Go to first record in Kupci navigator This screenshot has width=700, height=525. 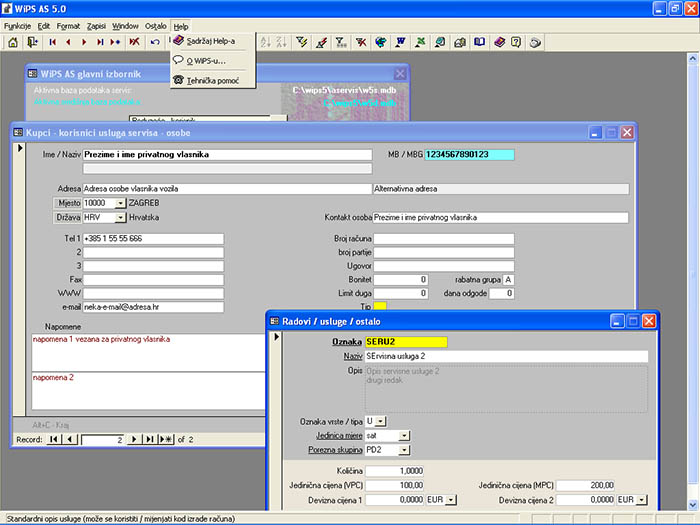click(x=54, y=440)
